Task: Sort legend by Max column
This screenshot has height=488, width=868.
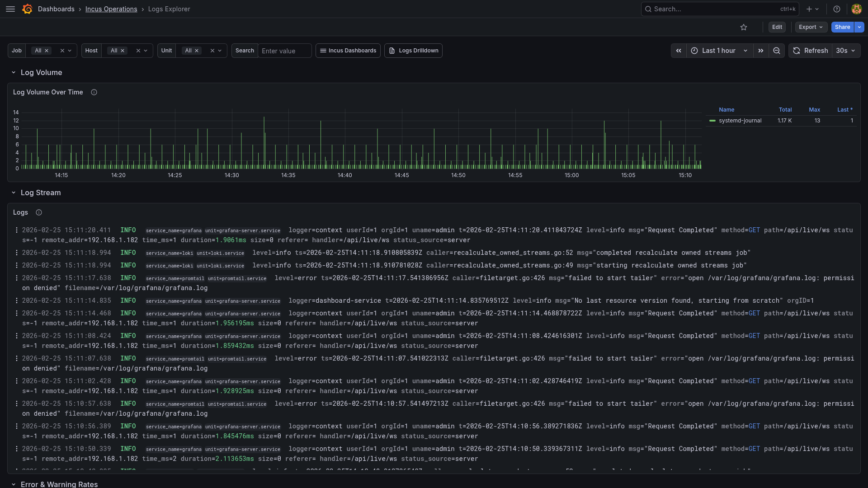Action: click(814, 110)
